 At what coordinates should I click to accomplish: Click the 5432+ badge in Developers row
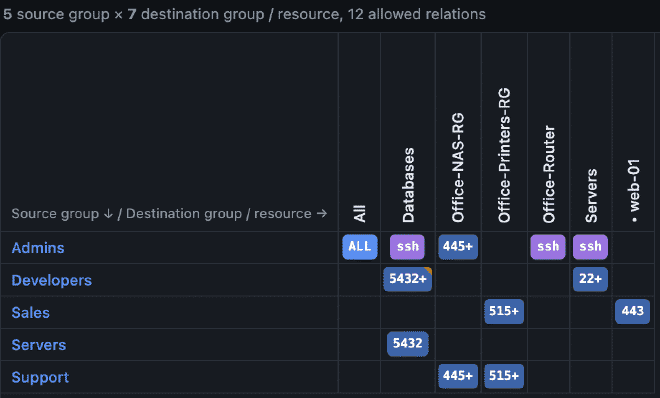(x=407, y=279)
